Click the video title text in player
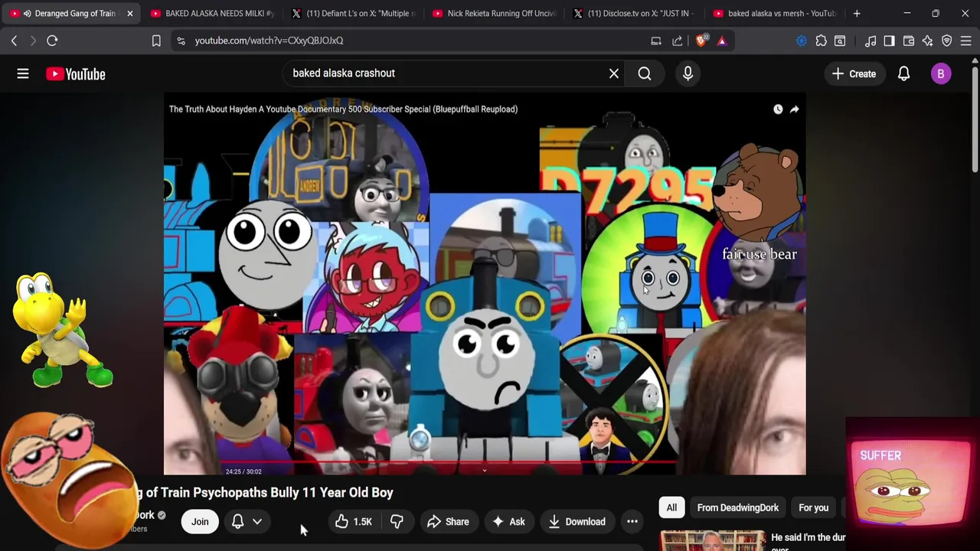 [x=343, y=109]
